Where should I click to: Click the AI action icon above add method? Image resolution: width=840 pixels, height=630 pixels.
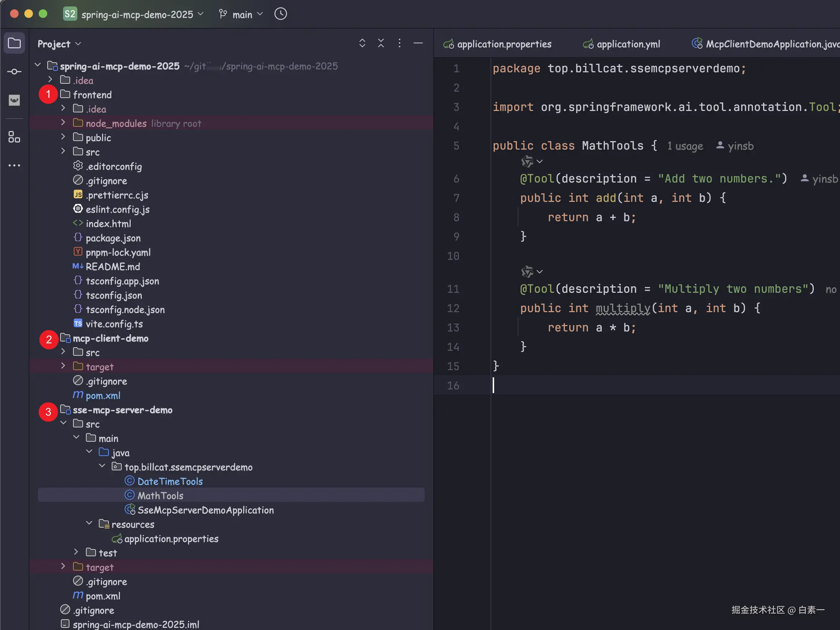527,162
